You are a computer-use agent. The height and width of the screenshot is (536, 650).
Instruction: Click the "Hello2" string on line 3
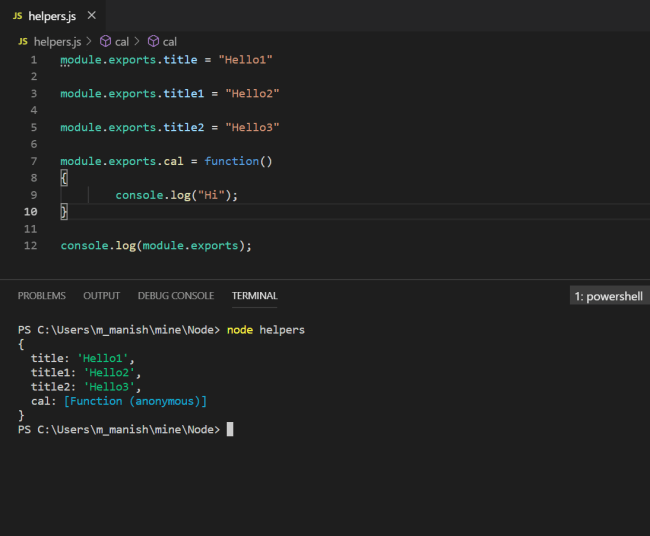252,94
